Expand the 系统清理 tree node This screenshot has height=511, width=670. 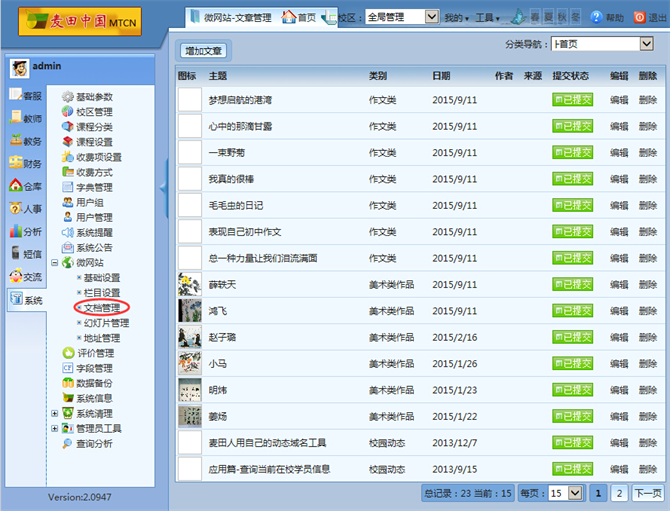(x=55, y=413)
